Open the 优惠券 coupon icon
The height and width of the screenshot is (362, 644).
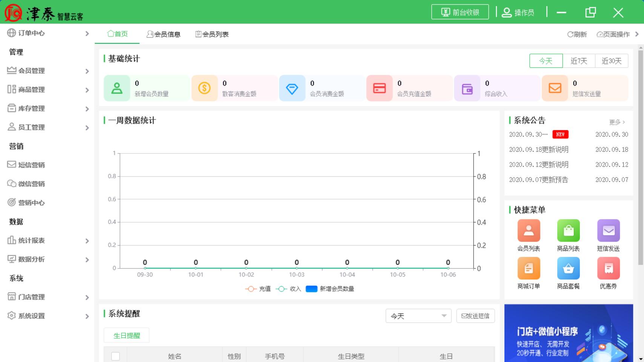point(608,268)
